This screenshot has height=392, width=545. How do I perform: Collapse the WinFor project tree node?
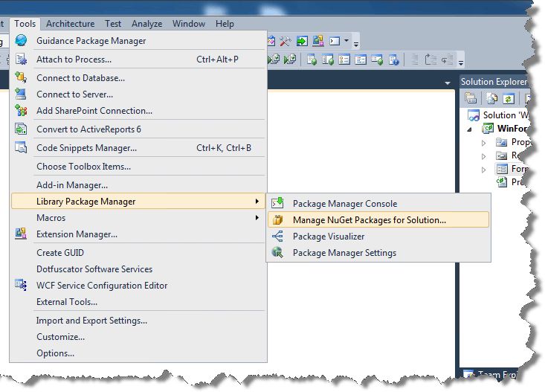point(470,129)
